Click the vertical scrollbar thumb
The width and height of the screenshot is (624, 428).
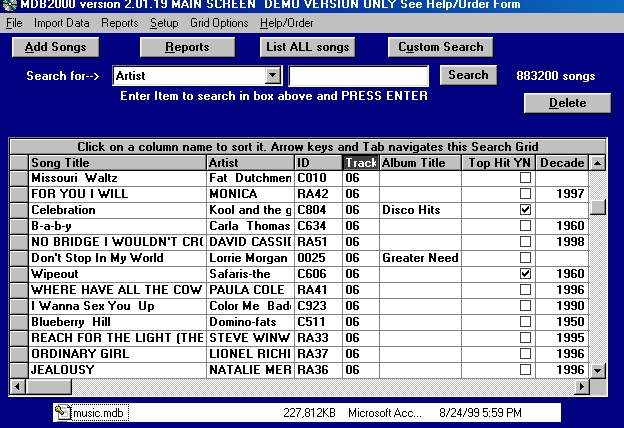tap(598, 207)
